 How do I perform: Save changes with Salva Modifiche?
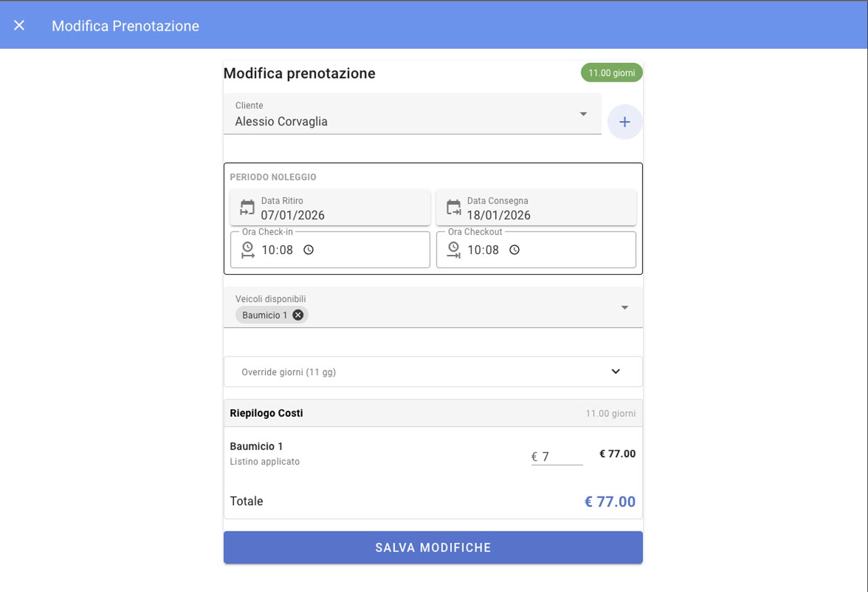[433, 548]
